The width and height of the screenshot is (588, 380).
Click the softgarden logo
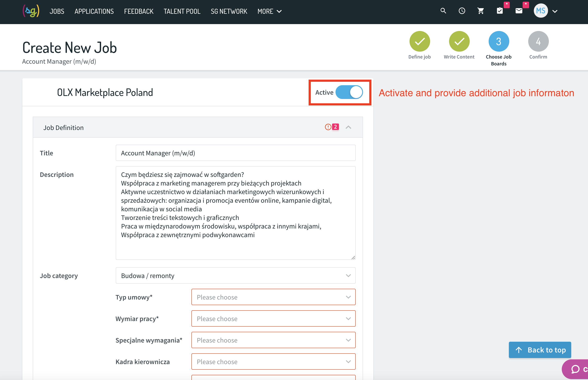pyautogui.click(x=31, y=11)
